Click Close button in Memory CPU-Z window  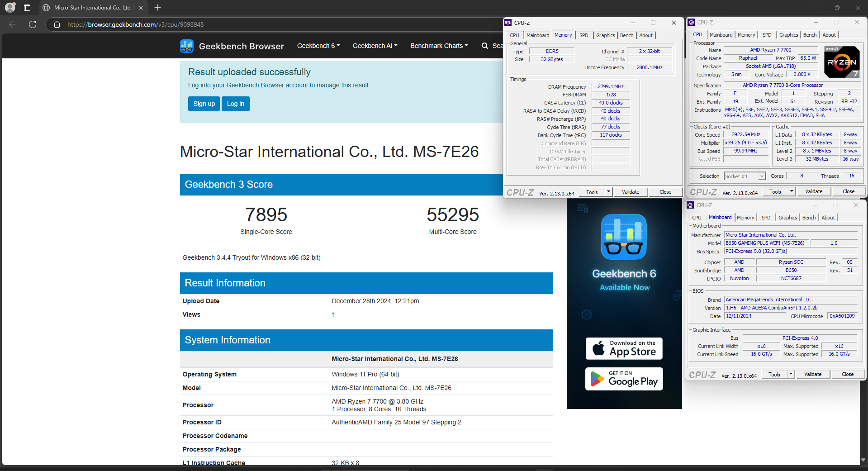point(665,192)
